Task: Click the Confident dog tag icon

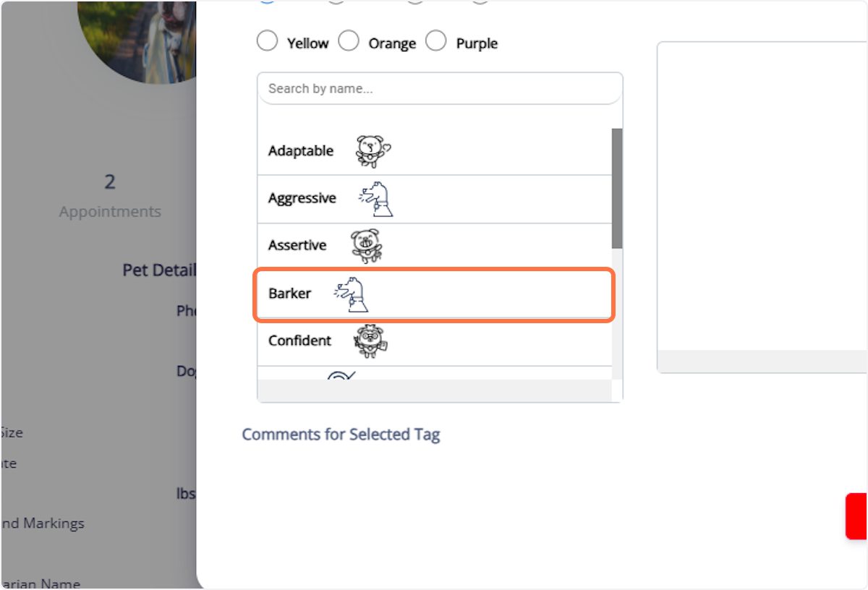Action: pyautogui.click(x=370, y=340)
